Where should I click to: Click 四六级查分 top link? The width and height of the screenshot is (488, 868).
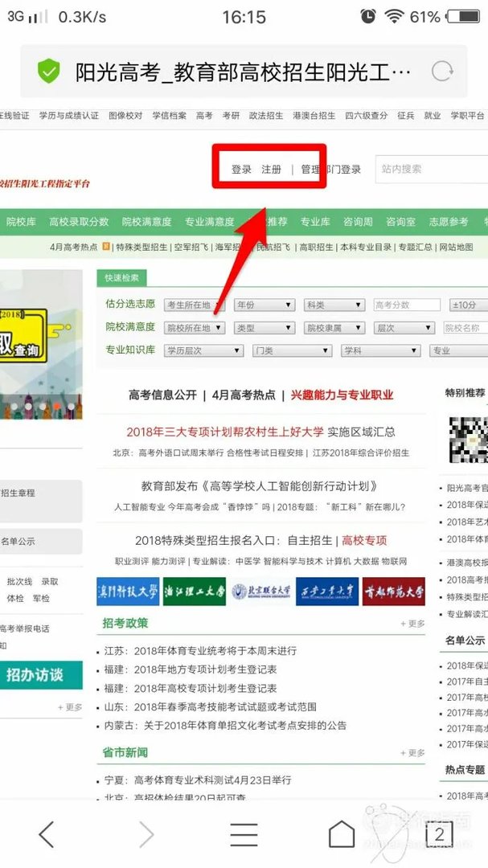pos(366,116)
